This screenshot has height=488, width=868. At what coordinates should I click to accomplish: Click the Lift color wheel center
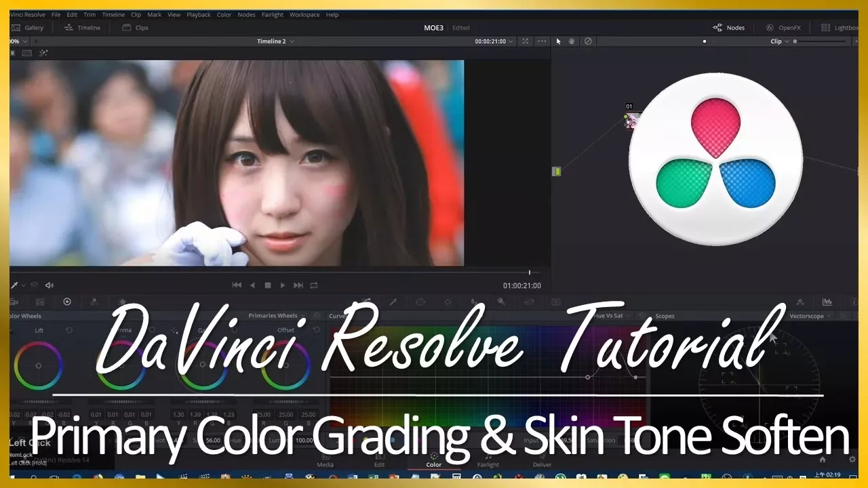pos(39,365)
